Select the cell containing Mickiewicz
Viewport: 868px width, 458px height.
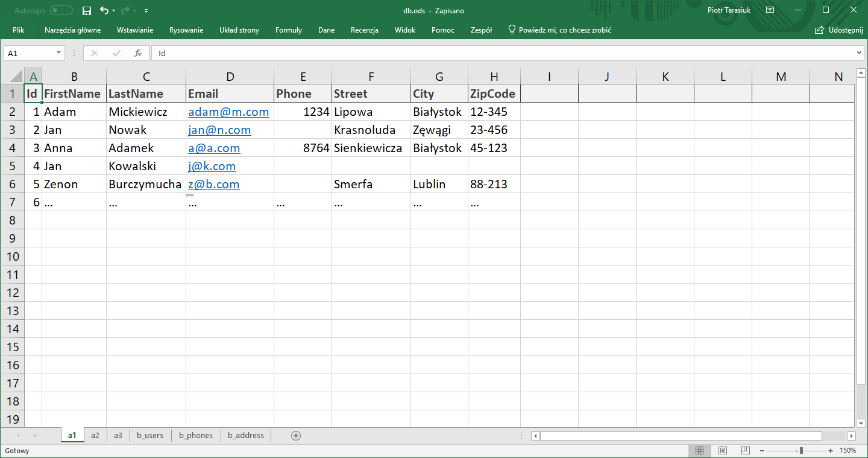click(146, 112)
